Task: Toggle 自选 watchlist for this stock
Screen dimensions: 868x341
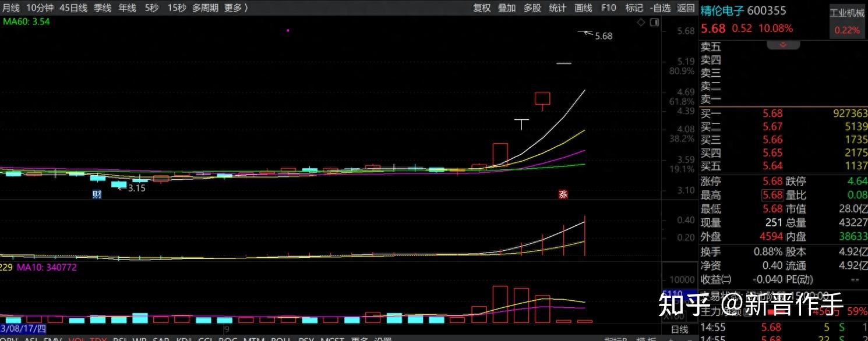Action: (x=660, y=8)
